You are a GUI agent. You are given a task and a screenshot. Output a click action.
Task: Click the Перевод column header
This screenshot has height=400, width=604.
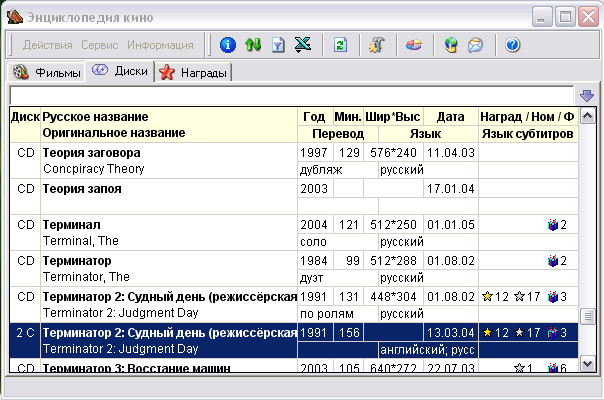coord(338,134)
